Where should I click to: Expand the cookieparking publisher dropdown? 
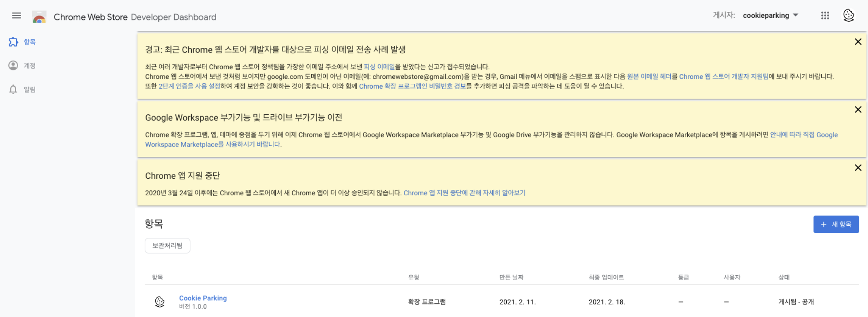[x=770, y=15]
